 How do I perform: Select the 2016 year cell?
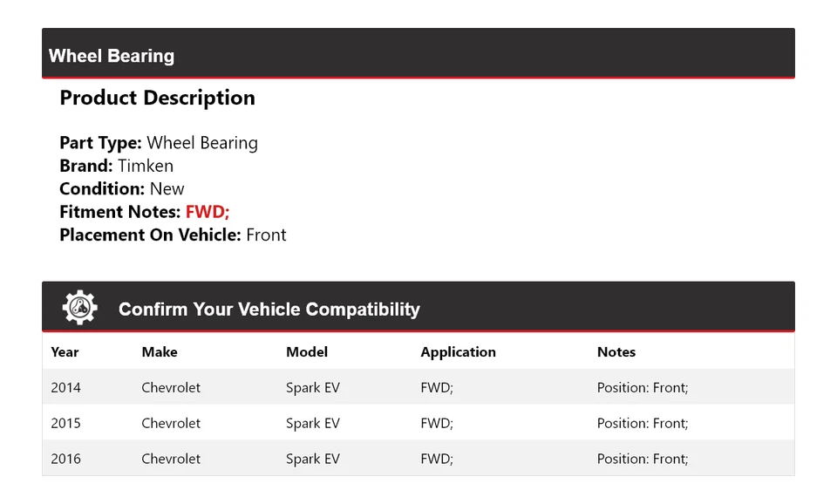pyautogui.click(x=65, y=459)
